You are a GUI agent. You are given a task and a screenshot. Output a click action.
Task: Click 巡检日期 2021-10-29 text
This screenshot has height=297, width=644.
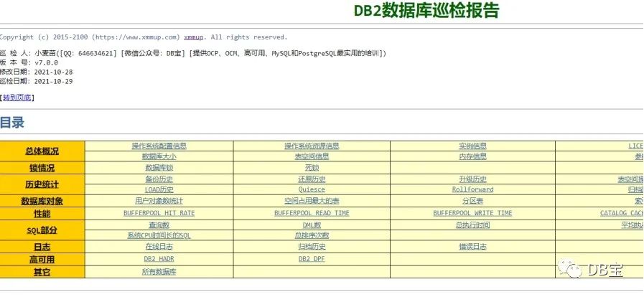tap(36, 81)
